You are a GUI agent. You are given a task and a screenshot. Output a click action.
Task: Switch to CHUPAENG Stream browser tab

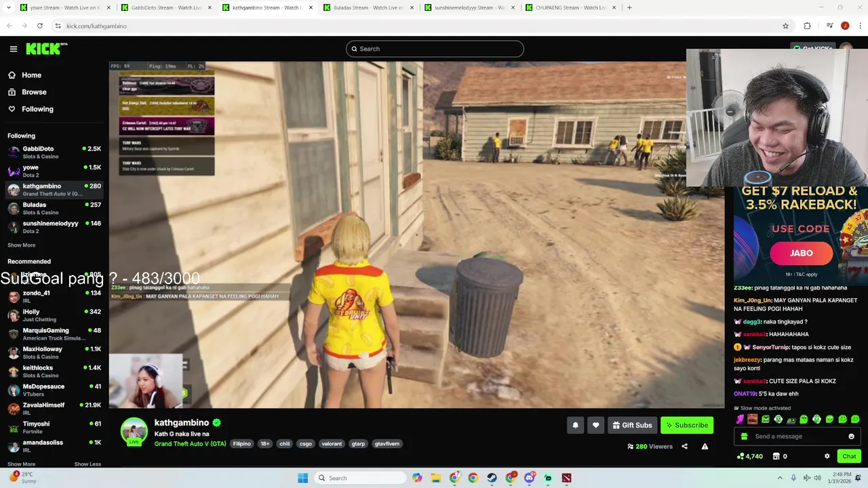click(571, 7)
